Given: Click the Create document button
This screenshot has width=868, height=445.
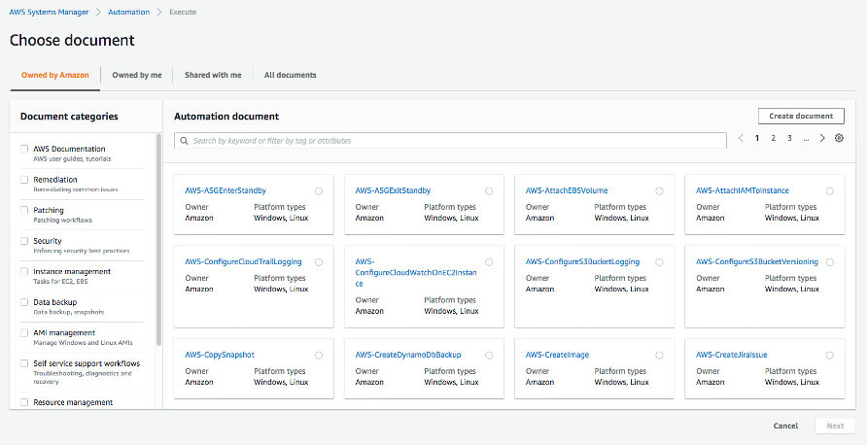Looking at the screenshot, I should coord(801,117).
